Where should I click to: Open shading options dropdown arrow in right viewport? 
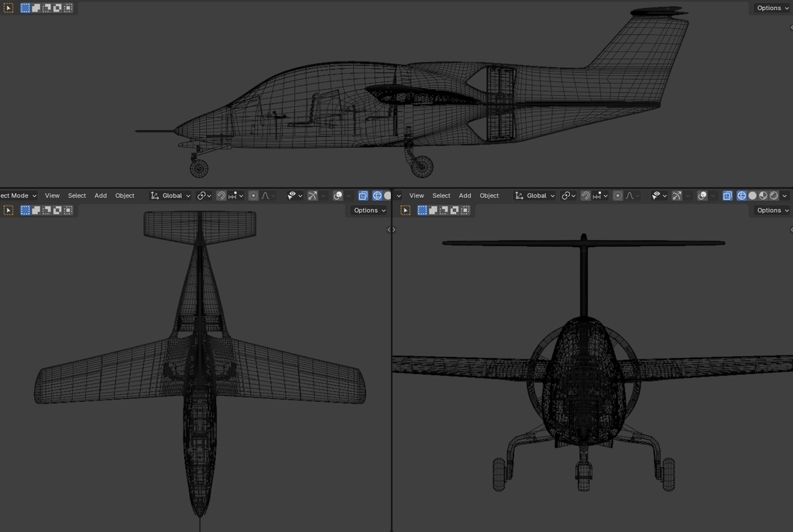[785, 196]
